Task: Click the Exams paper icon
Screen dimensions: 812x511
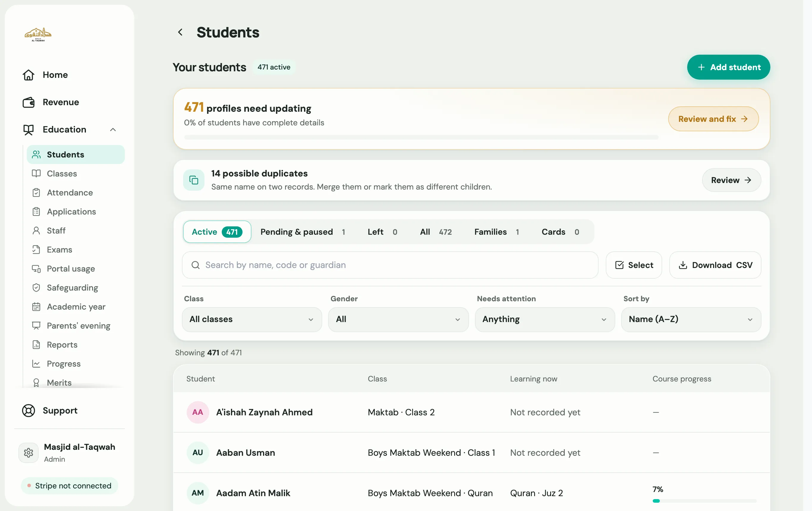Action: [x=36, y=250]
